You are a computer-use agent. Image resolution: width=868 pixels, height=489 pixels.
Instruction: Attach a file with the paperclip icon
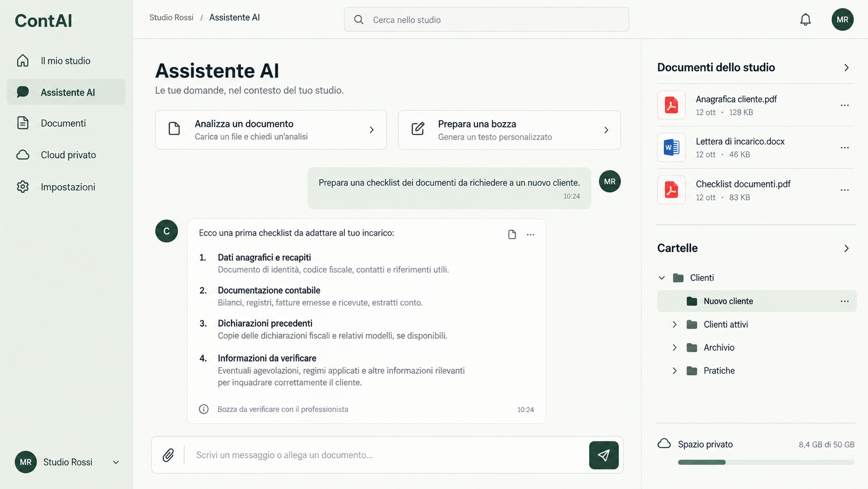pos(168,455)
